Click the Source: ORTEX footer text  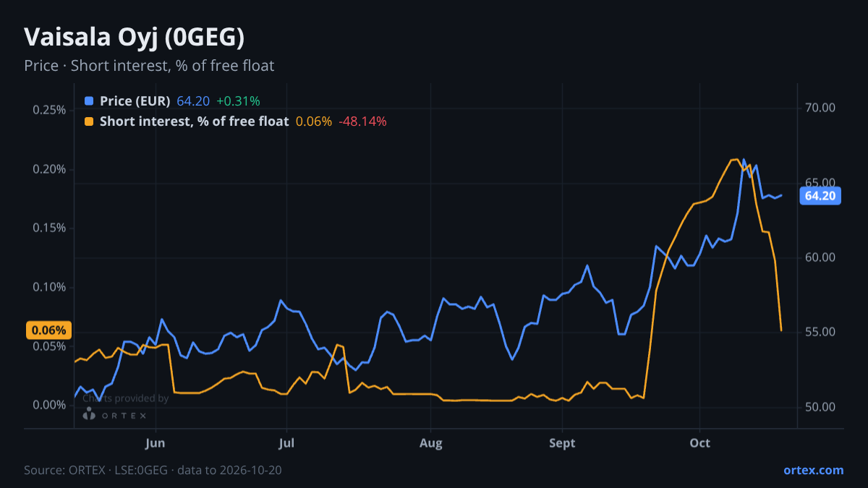(x=153, y=470)
